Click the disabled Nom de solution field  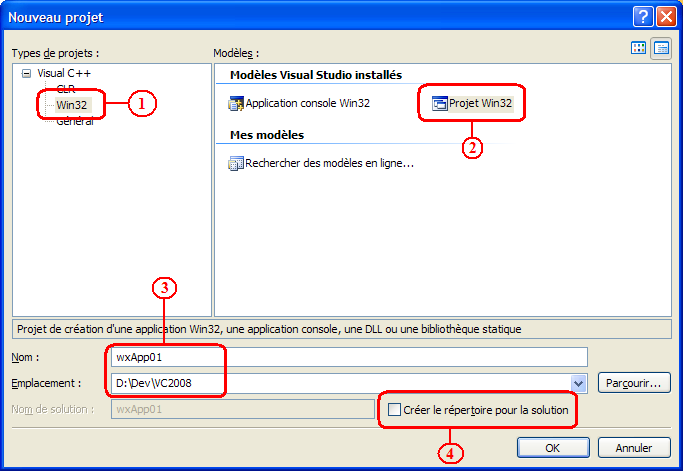[x=243, y=410]
